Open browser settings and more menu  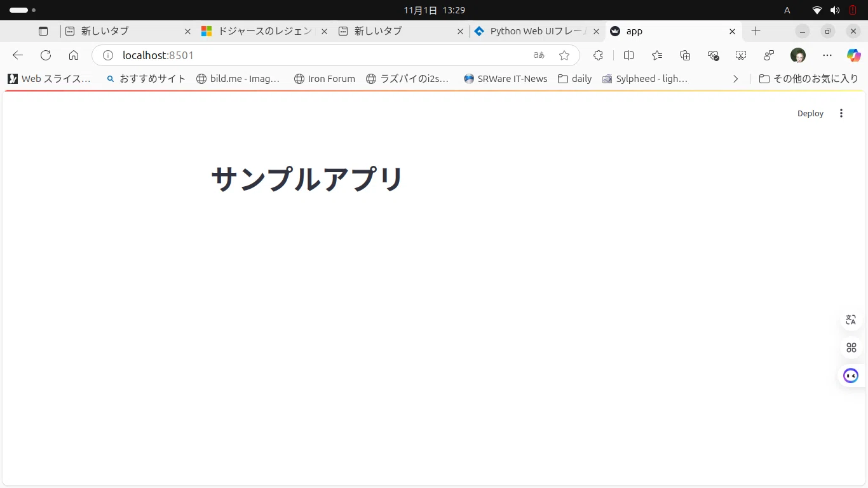[827, 55]
